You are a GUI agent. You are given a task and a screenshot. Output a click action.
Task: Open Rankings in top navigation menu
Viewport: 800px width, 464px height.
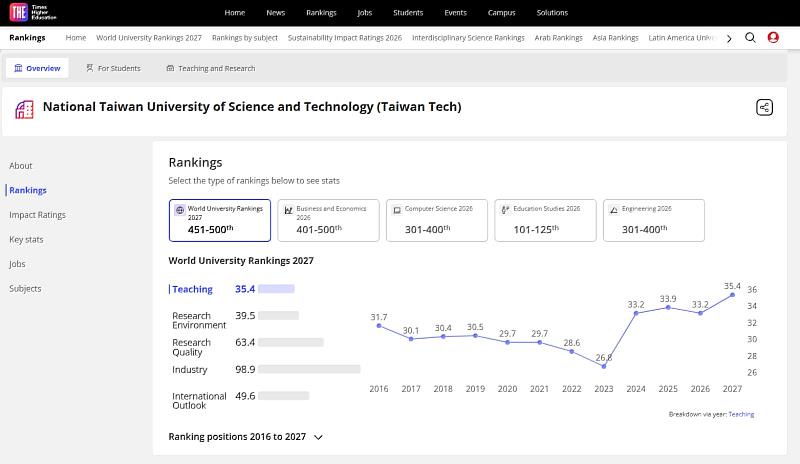[x=321, y=13]
